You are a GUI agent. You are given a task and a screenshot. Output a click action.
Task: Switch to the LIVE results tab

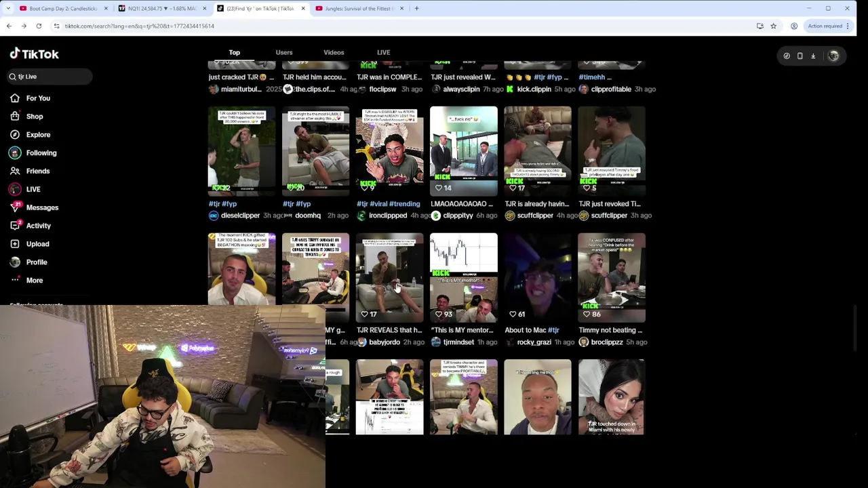tap(383, 52)
